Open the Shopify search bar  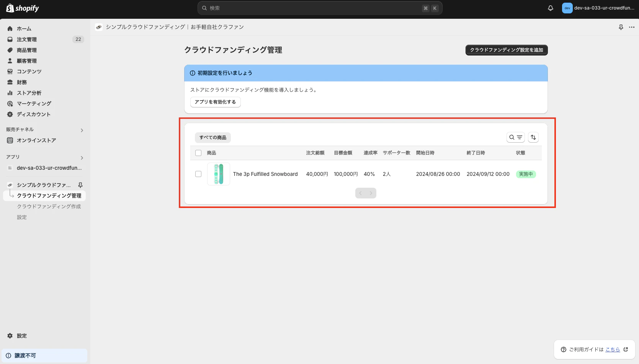click(x=320, y=8)
